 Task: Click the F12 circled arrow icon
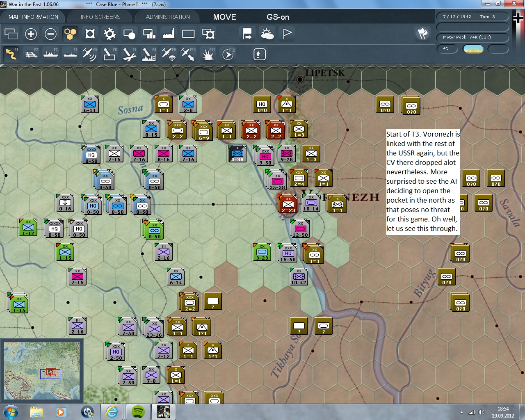point(228,54)
